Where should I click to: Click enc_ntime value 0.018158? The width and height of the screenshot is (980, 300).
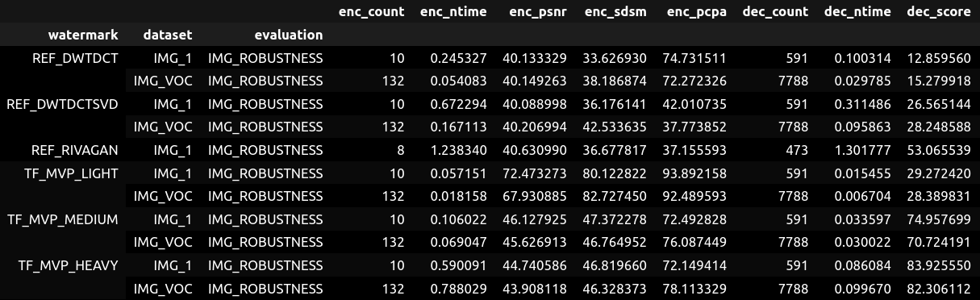[459, 196]
